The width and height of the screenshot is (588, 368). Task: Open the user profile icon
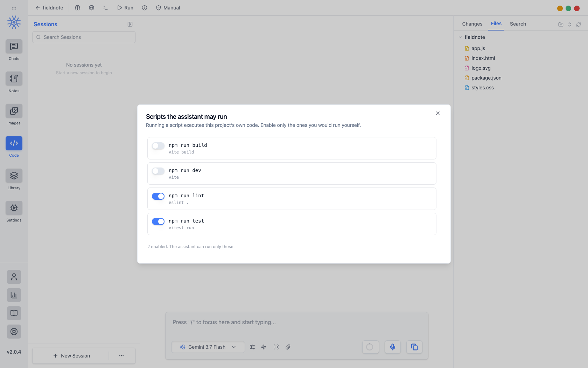(14, 277)
